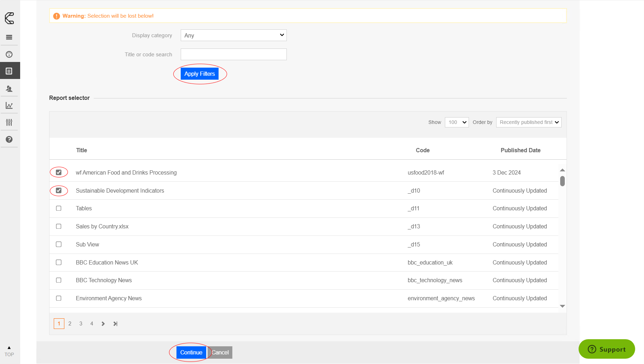Click the Continue button
The image size is (644, 364).
[191, 352]
